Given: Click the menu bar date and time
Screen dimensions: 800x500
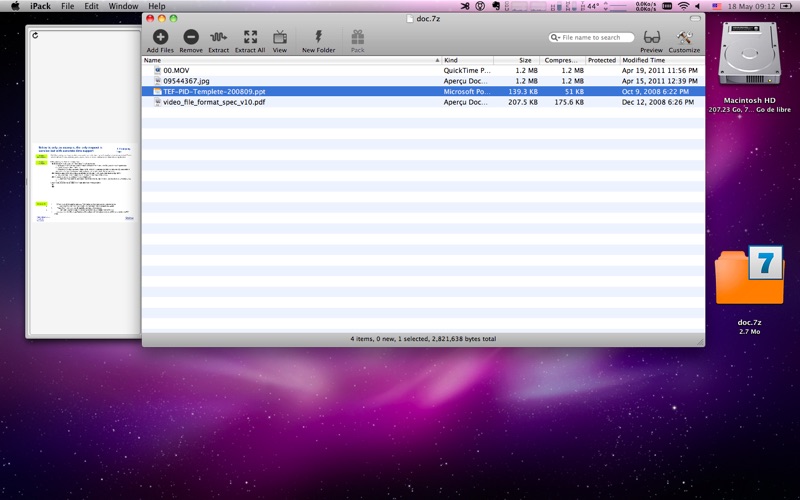Looking at the screenshot, I should pos(751,6).
